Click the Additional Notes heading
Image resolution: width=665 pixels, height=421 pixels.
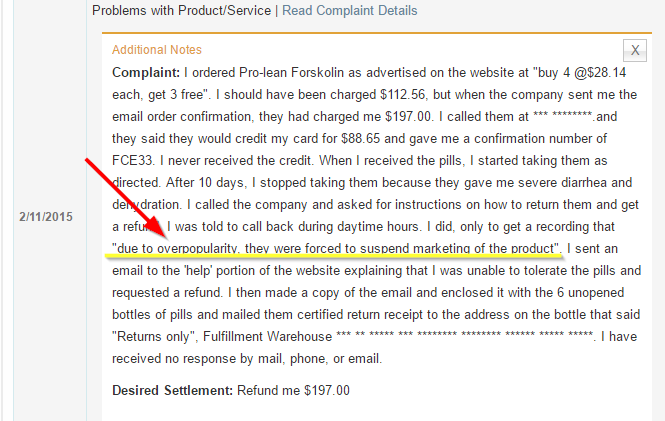[156, 50]
